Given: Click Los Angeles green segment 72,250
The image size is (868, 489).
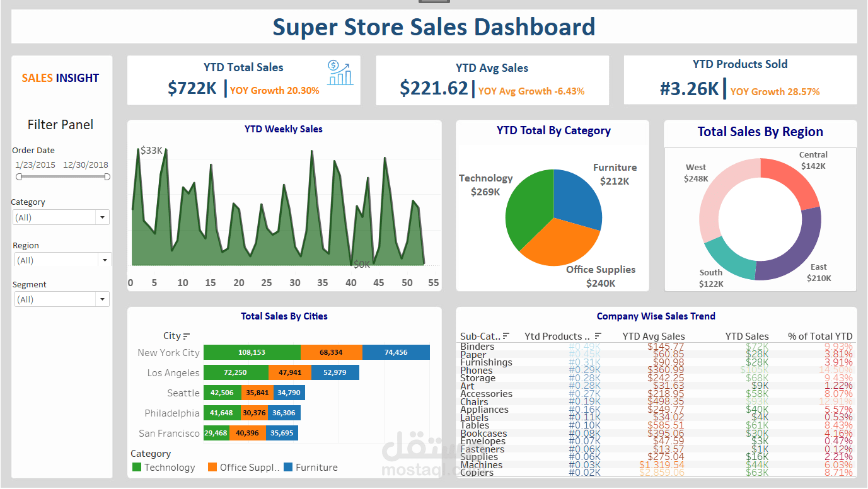Looking at the screenshot, I should tap(236, 372).
